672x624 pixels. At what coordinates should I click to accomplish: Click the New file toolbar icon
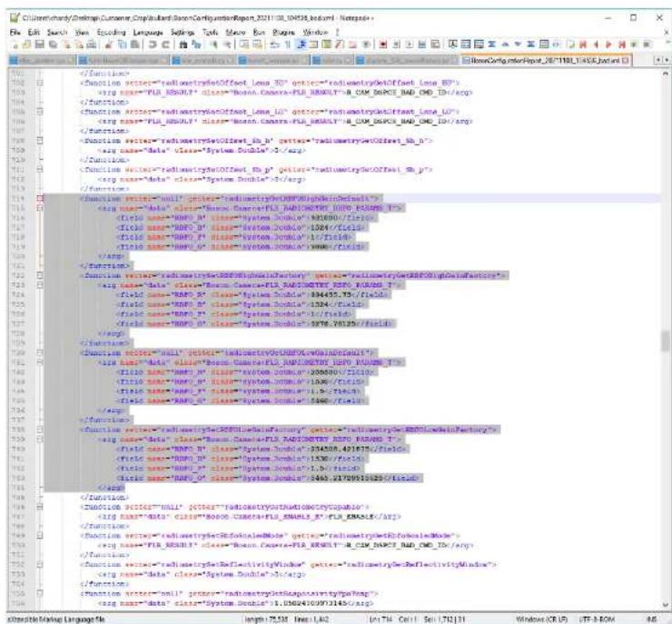[15, 45]
